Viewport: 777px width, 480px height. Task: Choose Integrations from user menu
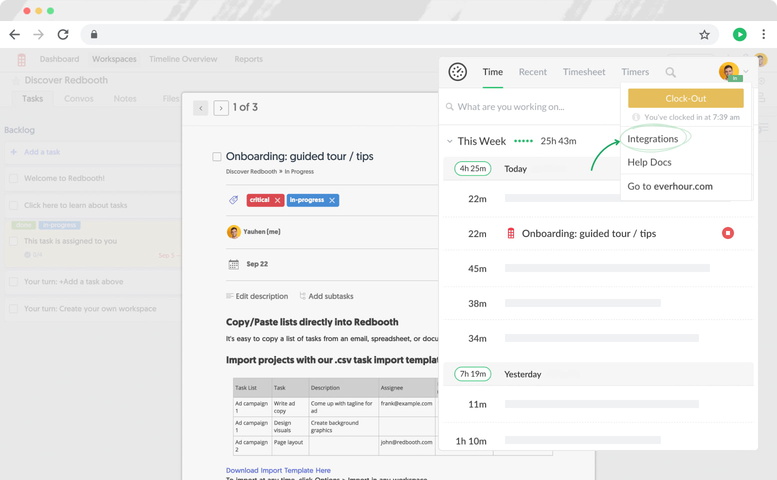[x=652, y=139]
